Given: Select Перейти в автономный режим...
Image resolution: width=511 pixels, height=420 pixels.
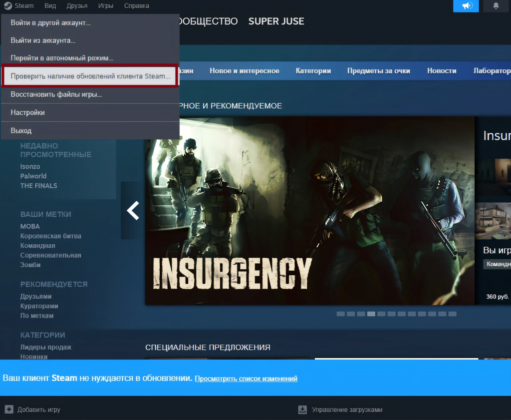Looking at the screenshot, I should 90,58.
